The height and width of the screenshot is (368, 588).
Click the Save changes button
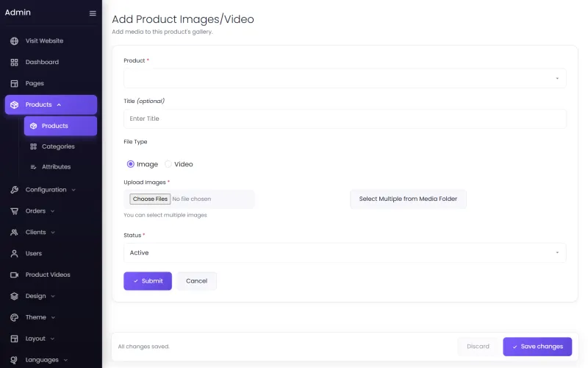click(537, 347)
